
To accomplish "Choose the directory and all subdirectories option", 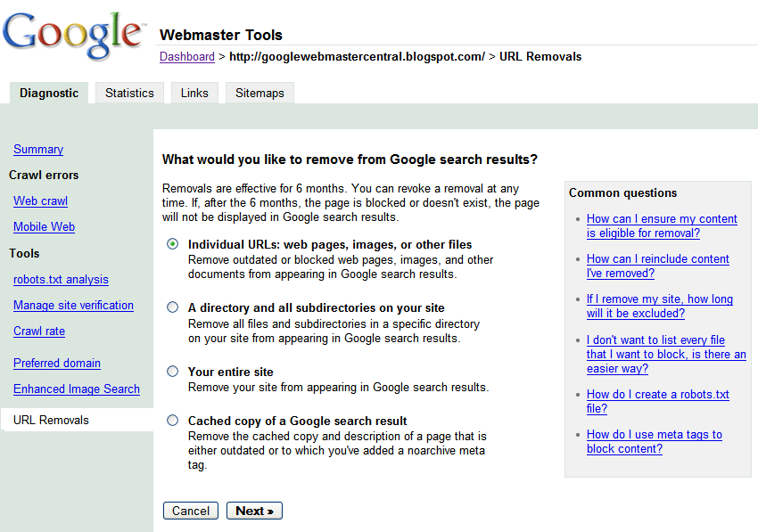I will pos(173,307).
